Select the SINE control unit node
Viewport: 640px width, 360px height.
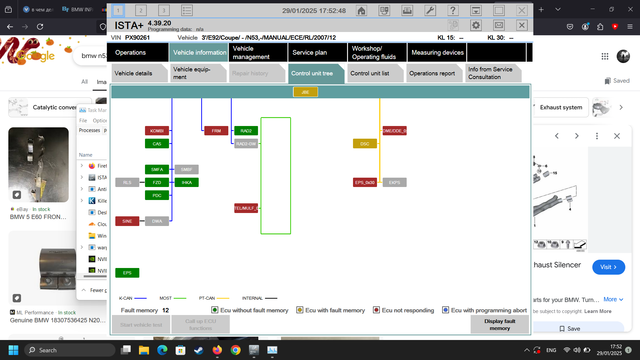pyautogui.click(x=127, y=221)
